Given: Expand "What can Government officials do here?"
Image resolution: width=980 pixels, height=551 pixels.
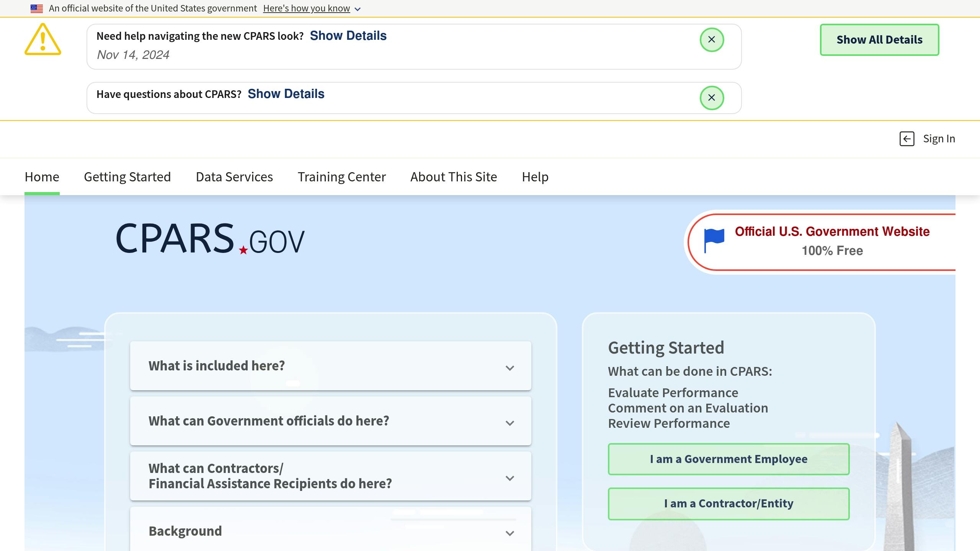Looking at the screenshot, I should 331,421.
